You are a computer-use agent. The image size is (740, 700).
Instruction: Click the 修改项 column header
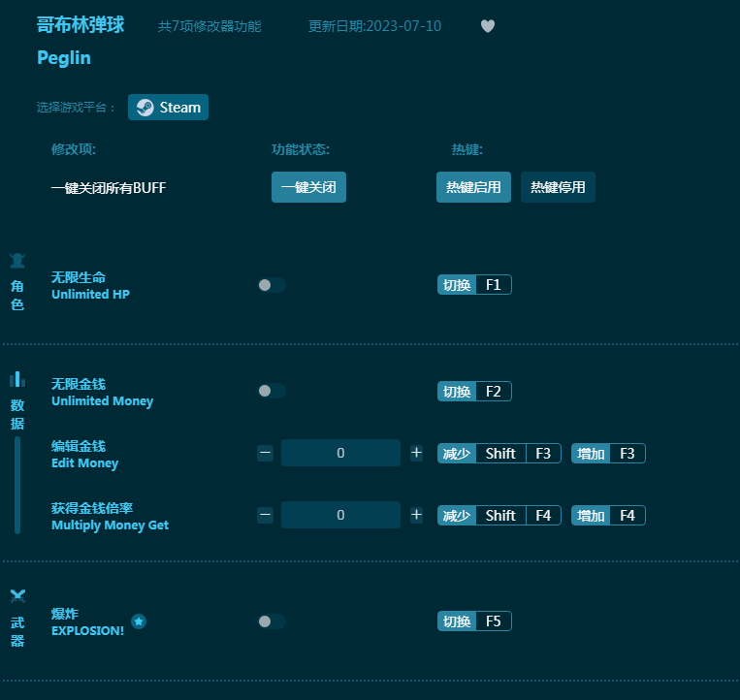(74, 149)
